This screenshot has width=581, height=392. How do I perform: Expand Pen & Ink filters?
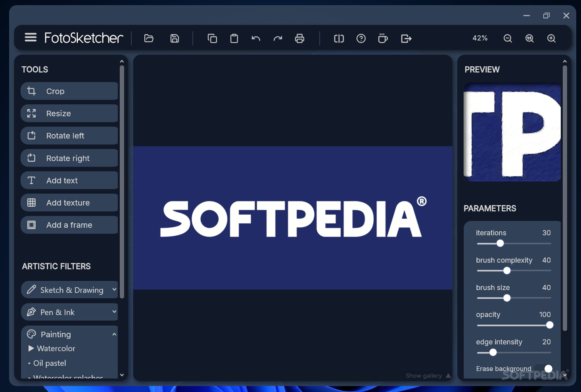(69, 312)
